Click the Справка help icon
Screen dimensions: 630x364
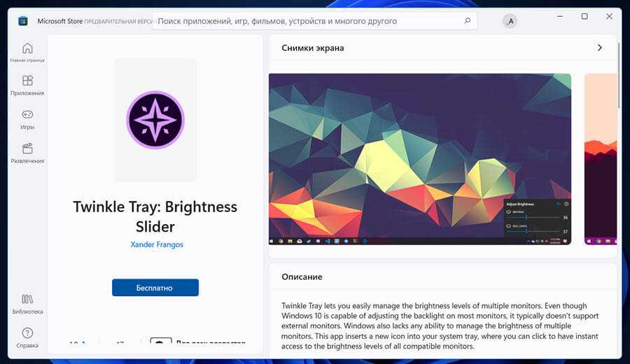point(27,334)
